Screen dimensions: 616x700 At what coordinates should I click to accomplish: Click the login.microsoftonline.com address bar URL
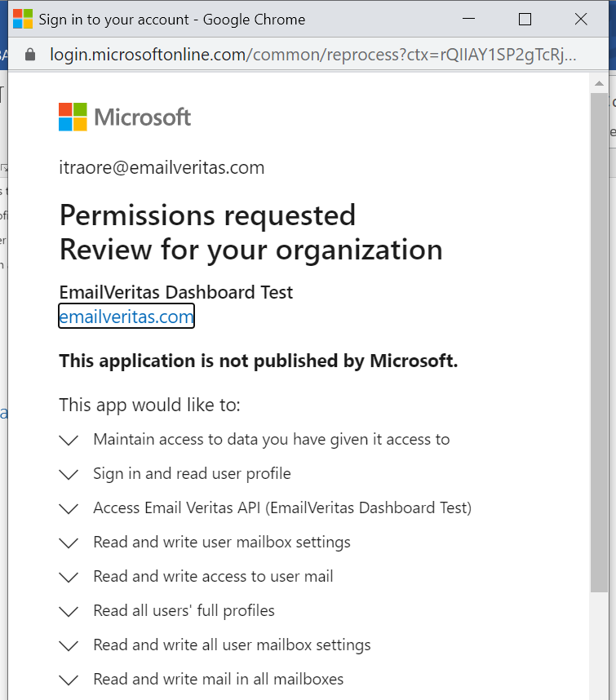(313, 55)
